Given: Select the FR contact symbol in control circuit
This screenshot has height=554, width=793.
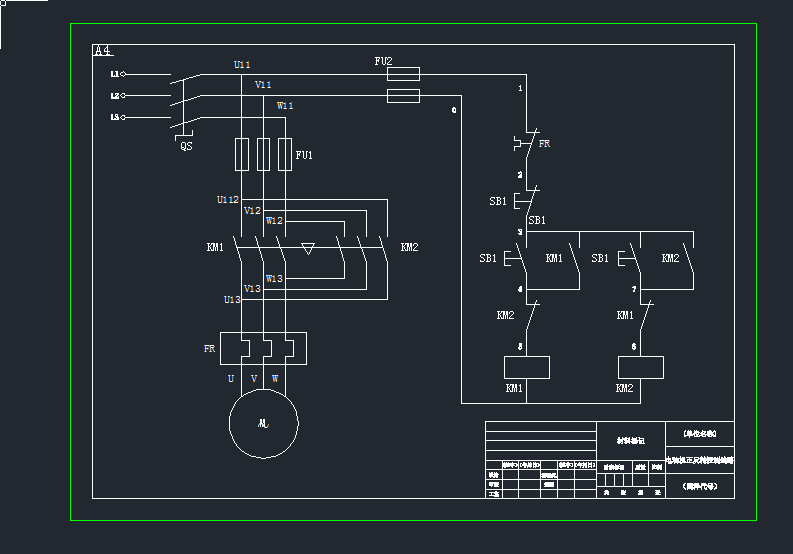Looking at the screenshot, I should point(527,141).
